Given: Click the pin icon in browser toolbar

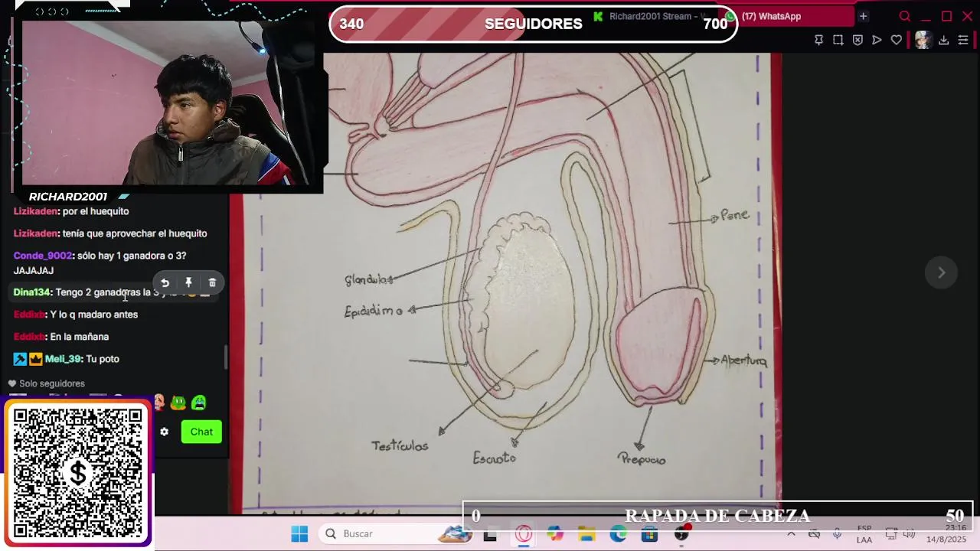Looking at the screenshot, I should 818,40.
